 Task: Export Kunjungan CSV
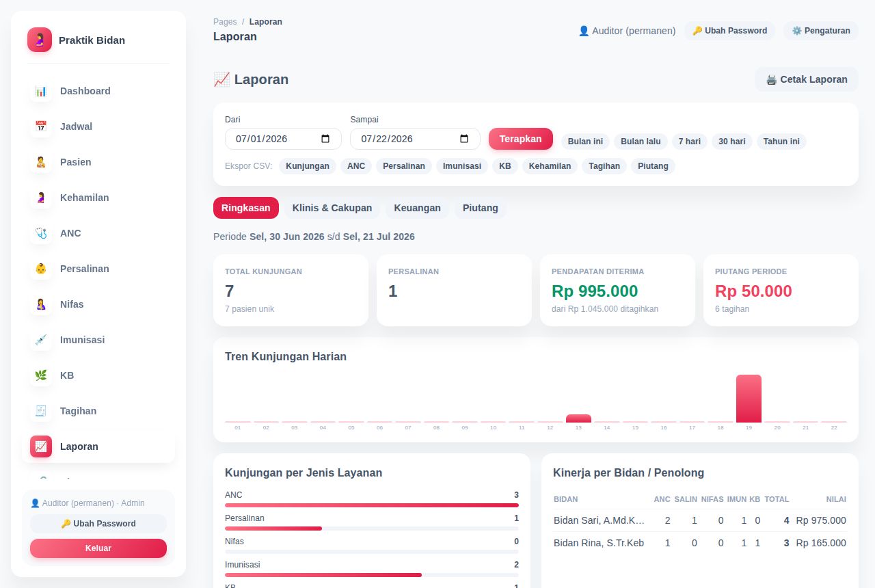point(308,166)
